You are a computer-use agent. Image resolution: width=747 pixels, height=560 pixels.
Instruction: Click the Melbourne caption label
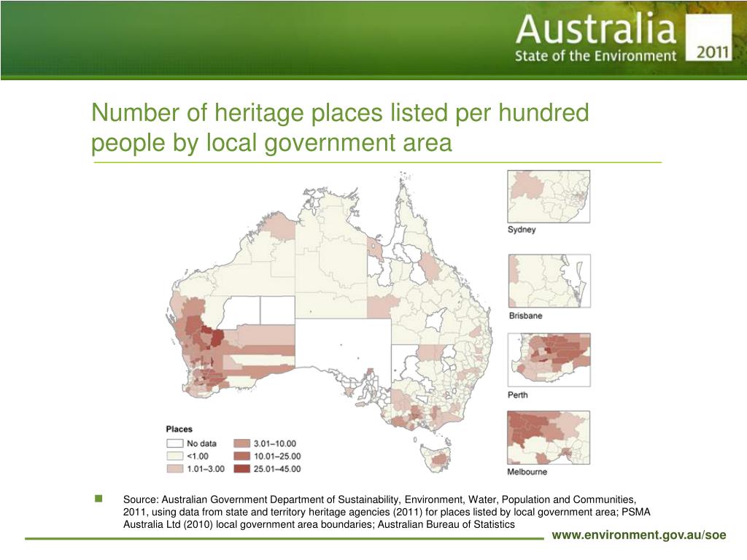[x=527, y=472]
